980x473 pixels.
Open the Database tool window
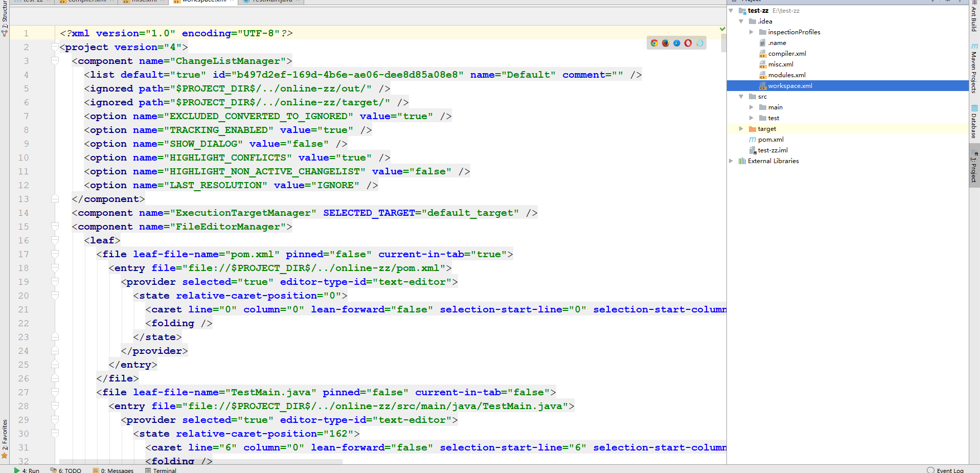tap(974, 122)
